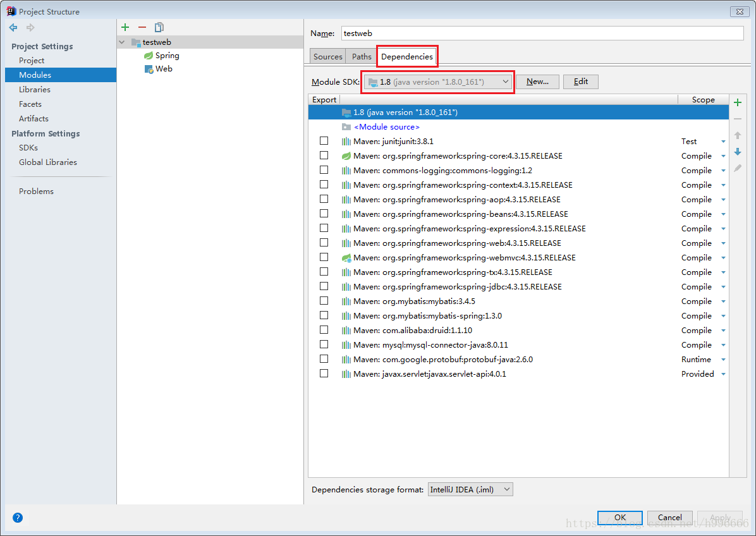Image resolution: width=756 pixels, height=536 pixels.
Task: Click the IntelliJ IDEA title bar icon
Action: point(11,11)
